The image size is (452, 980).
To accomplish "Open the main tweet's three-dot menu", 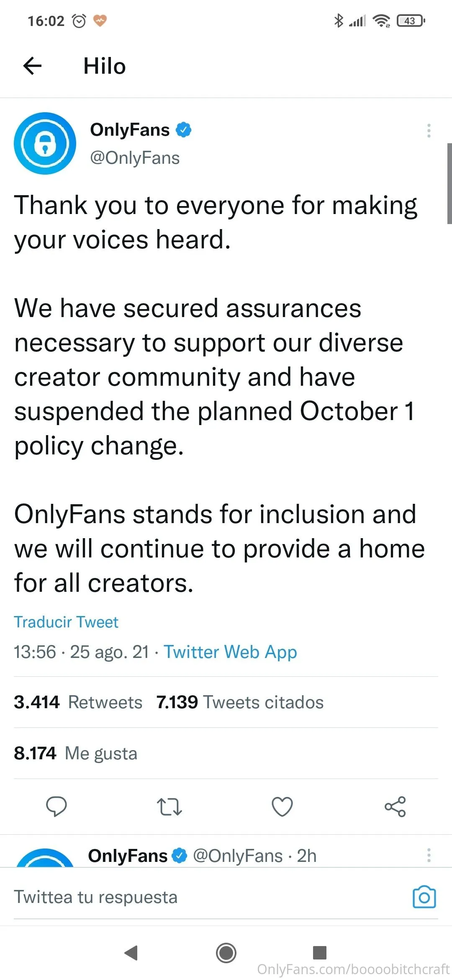I will (x=429, y=131).
